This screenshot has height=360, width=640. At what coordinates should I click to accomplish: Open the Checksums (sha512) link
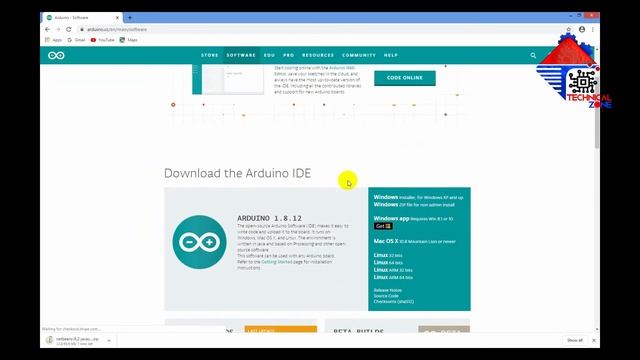click(x=394, y=302)
